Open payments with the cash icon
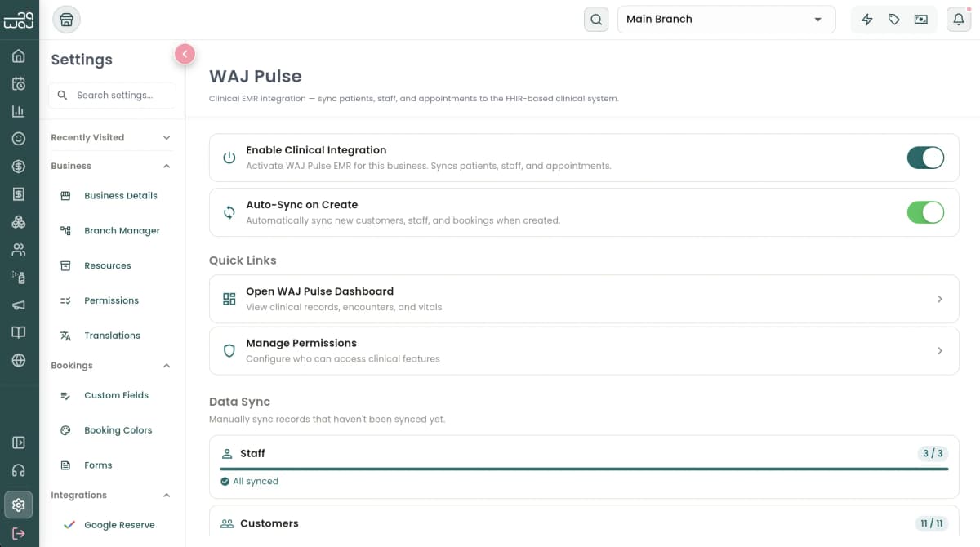The width and height of the screenshot is (980, 547). 921,19
